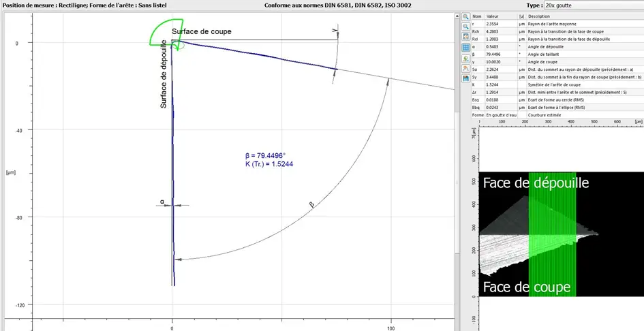644x331 pixels.
Task: Click the save floppy disk icon
Action: click(466, 80)
